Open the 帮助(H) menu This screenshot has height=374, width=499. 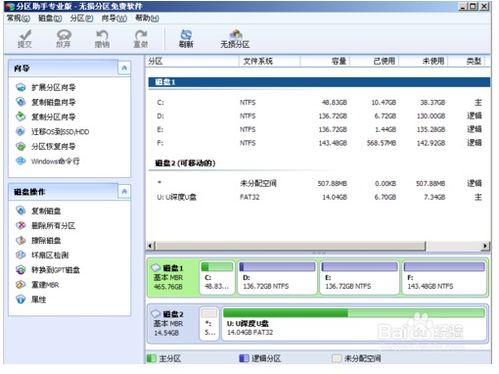point(147,18)
